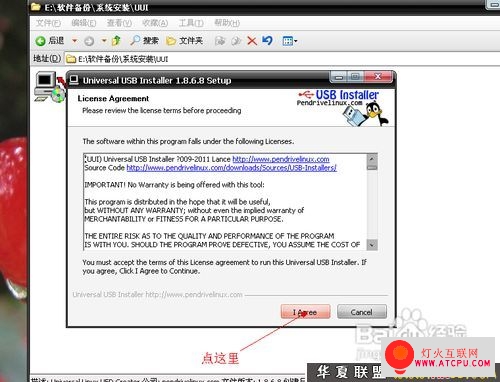Select the UUI installer file icon in Explorer
This screenshot has width=500, height=382.
click(x=50, y=87)
